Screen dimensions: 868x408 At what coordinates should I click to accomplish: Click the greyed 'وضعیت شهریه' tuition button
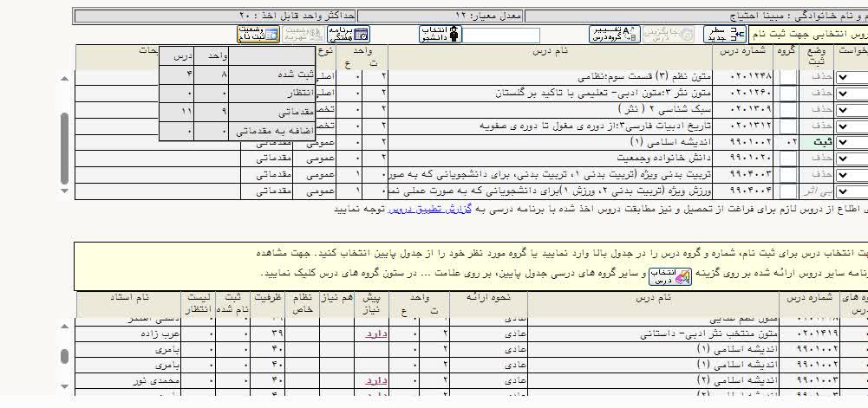click(x=302, y=35)
